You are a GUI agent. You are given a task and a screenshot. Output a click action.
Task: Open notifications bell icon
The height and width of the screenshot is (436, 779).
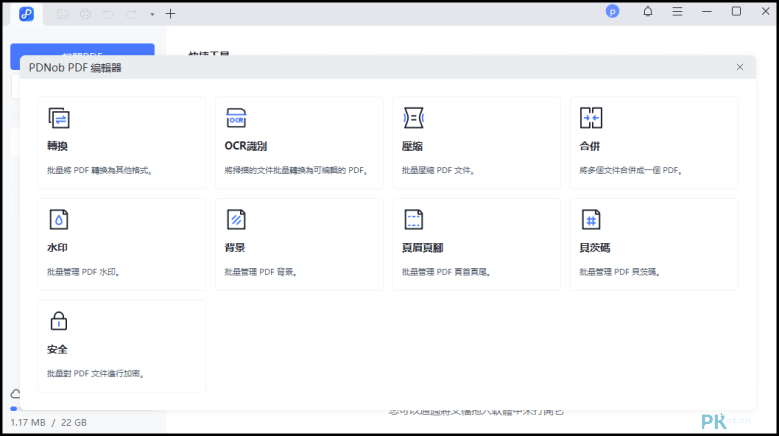[648, 11]
